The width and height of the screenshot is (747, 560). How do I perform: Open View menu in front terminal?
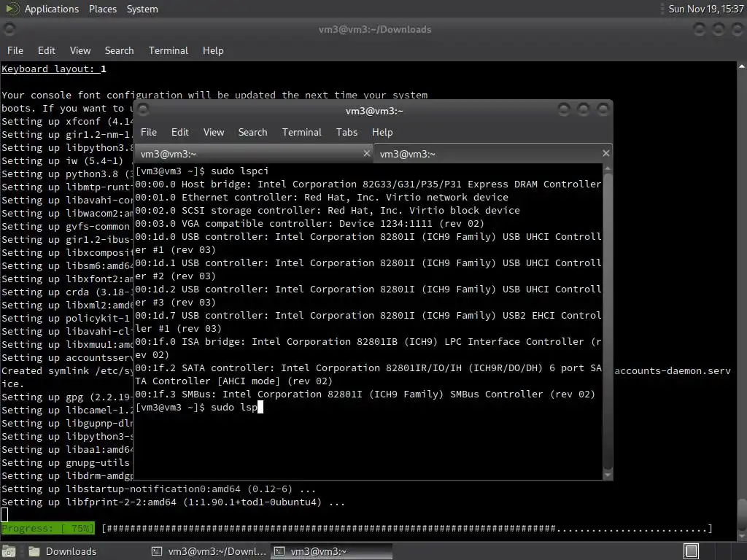coord(214,133)
